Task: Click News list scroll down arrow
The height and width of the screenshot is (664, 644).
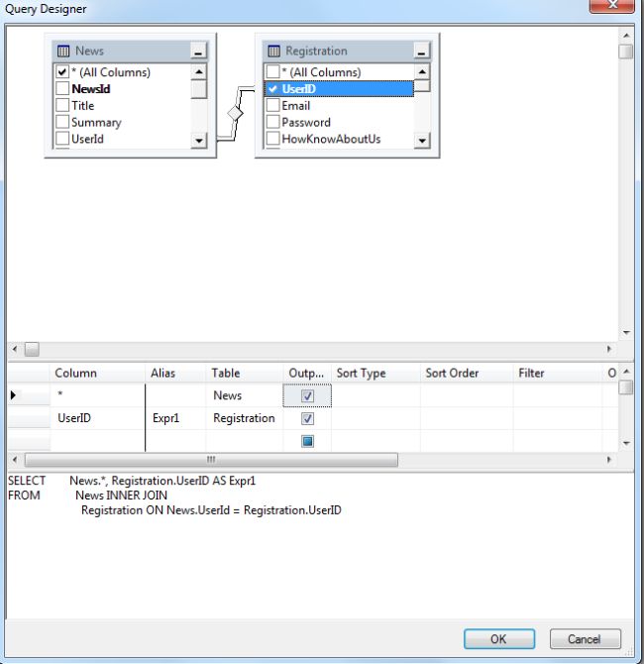Action: tap(198, 140)
